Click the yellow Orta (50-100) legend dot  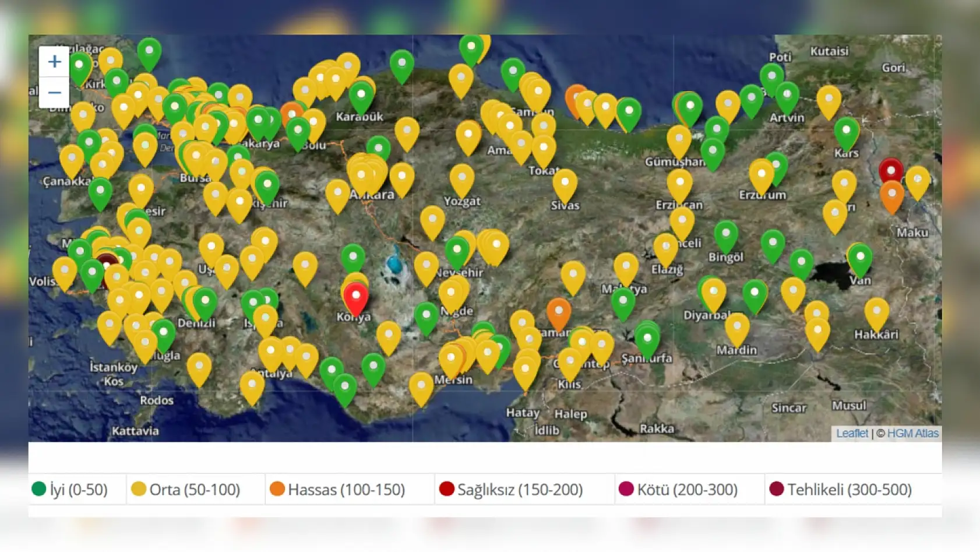[x=139, y=489]
